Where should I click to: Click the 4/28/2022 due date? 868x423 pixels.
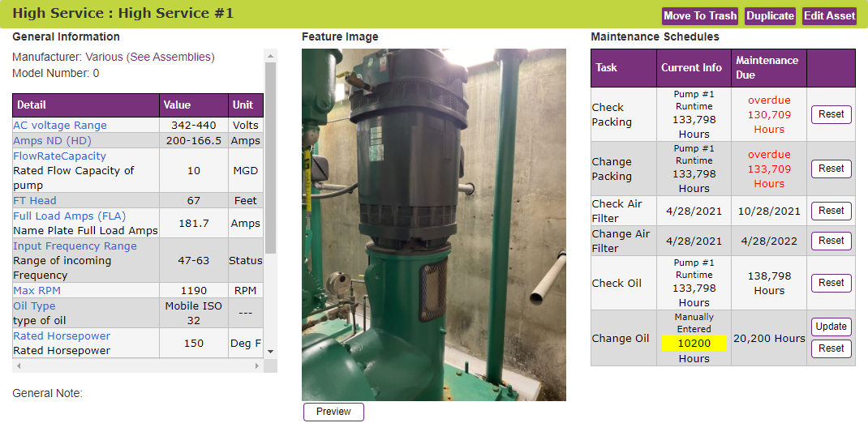point(769,241)
